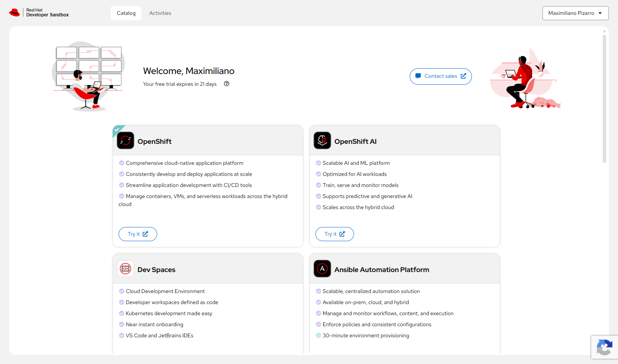
Task: Click the check icon beside Supports predictive and generative AI
Action: pyautogui.click(x=319, y=196)
